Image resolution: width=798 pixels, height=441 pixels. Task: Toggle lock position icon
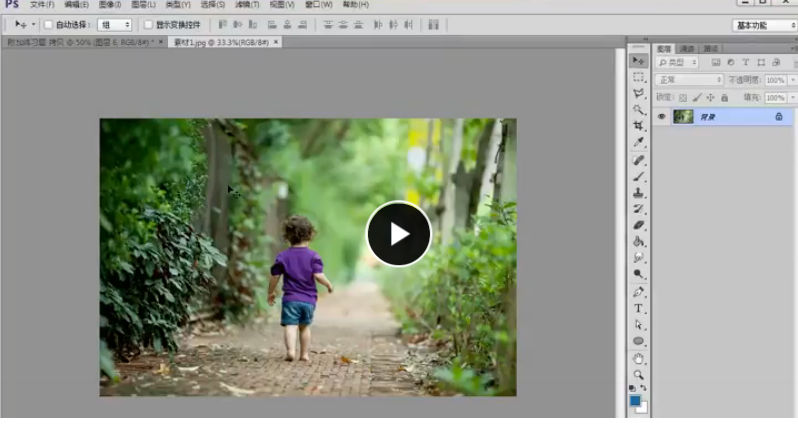(710, 97)
